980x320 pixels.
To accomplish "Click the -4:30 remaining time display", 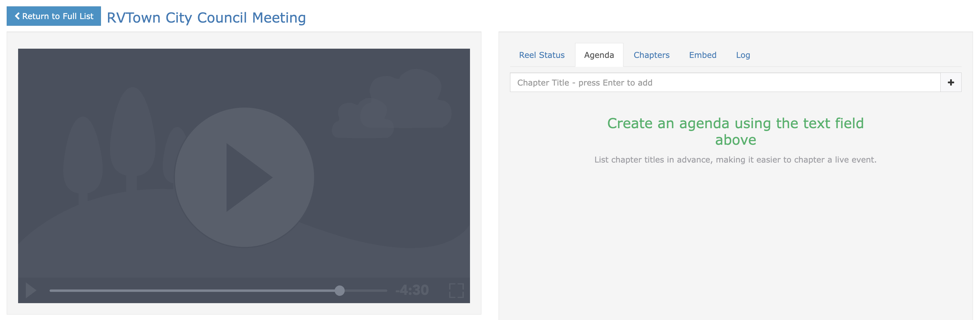I will coord(412,290).
